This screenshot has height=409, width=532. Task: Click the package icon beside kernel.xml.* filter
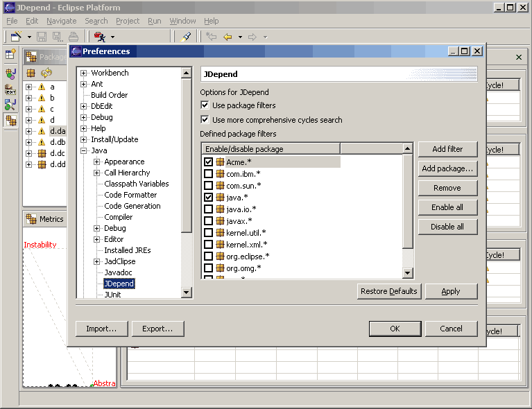pyautogui.click(x=220, y=244)
